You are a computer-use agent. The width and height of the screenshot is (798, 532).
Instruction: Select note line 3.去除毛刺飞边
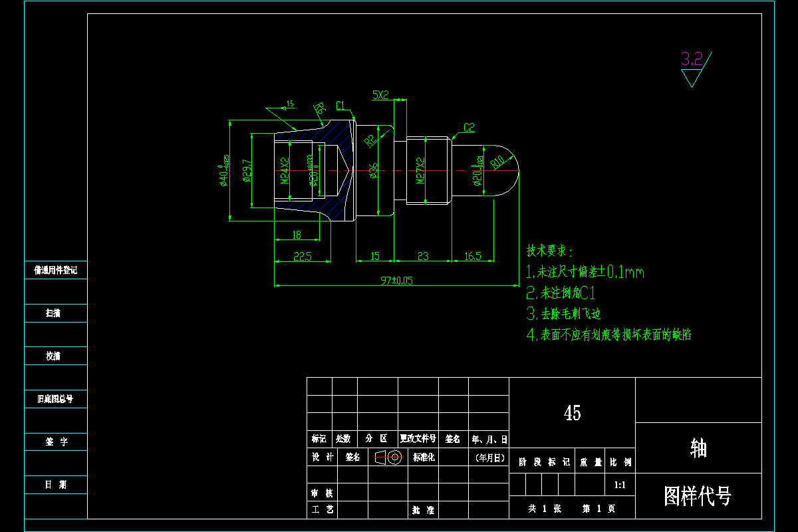click(x=564, y=314)
